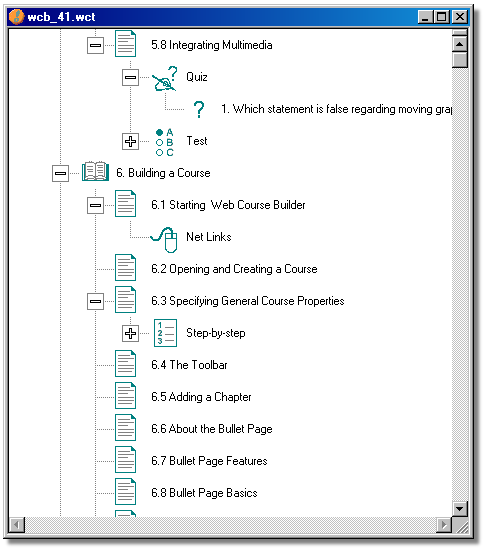Click the wcb_41.wct application icon in title bar
Viewport: 484px width, 548px height.
coord(16,16)
